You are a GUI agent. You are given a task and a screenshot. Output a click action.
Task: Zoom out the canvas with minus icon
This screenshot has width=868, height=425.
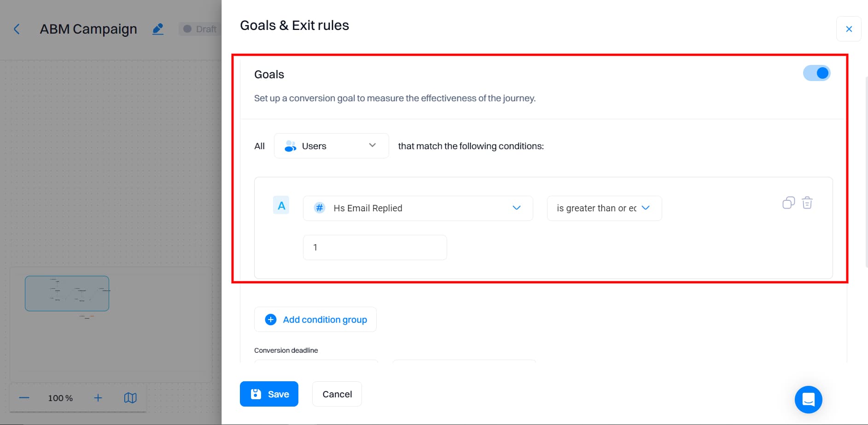24,397
